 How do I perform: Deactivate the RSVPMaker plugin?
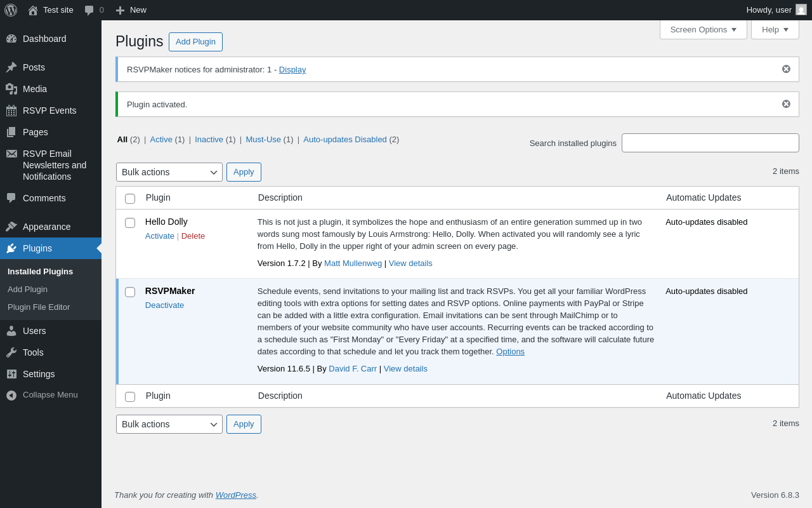(x=164, y=305)
